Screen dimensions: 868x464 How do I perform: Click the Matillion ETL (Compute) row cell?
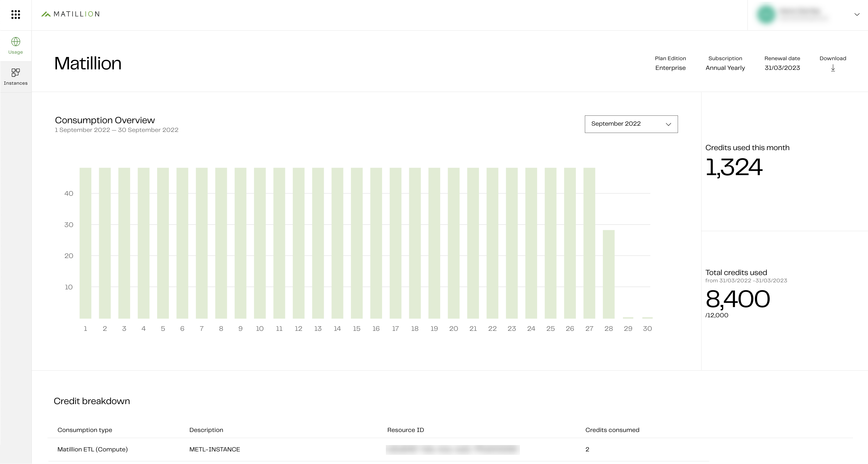coord(92,449)
